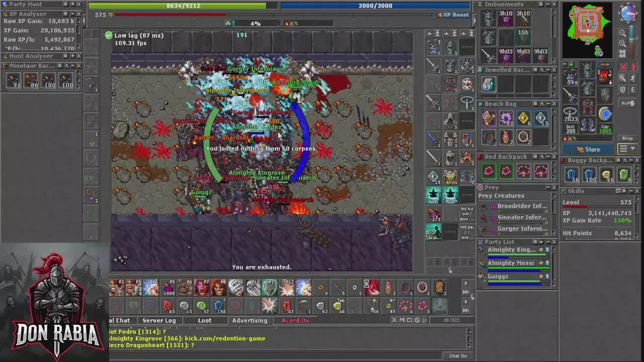Use the F5 potion with 1609 charges
644x362 pixels.
[168, 288]
